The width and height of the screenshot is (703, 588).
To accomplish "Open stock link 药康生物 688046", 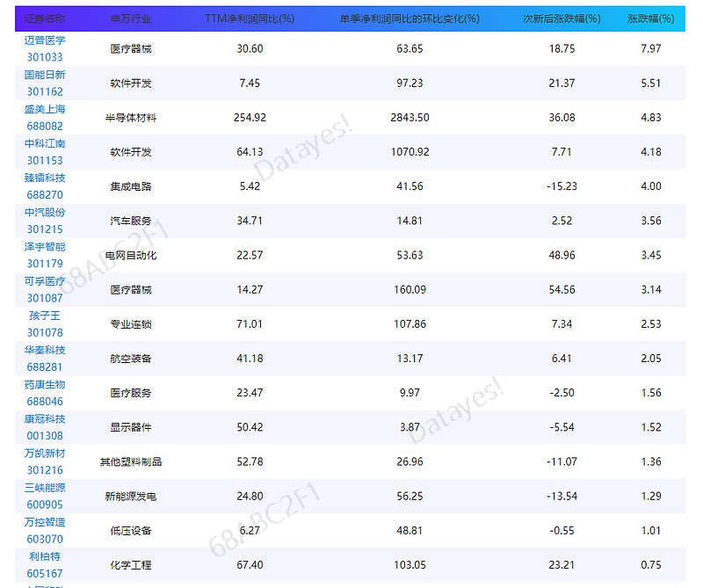I will (x=45, y=393).
